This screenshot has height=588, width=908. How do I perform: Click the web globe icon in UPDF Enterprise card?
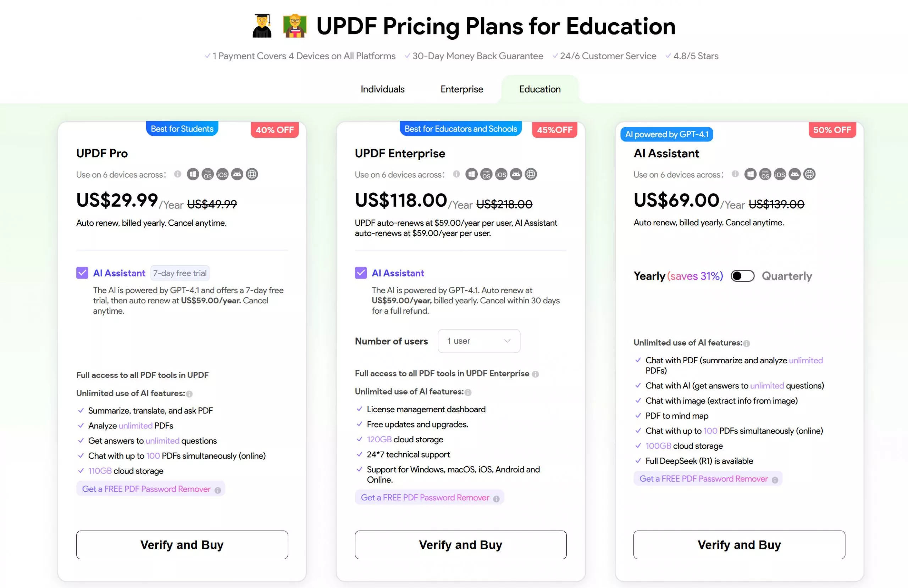pos(530,174)
